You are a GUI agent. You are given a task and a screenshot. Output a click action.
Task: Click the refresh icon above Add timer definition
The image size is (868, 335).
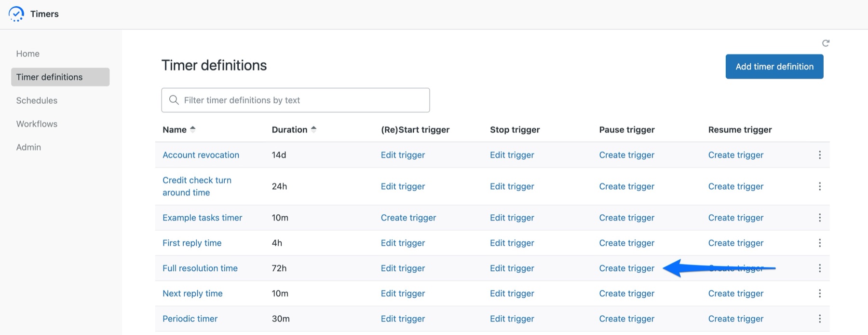pos(826,43)
